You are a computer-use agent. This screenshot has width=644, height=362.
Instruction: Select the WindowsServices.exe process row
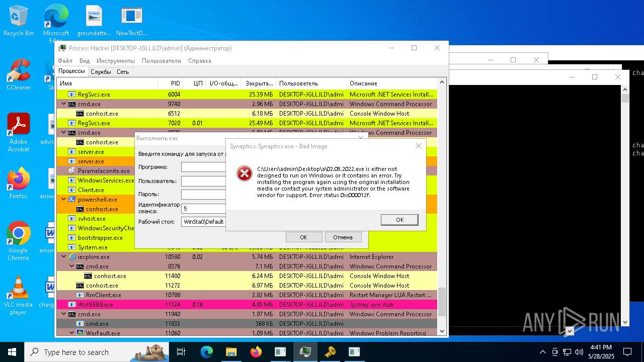96,180
